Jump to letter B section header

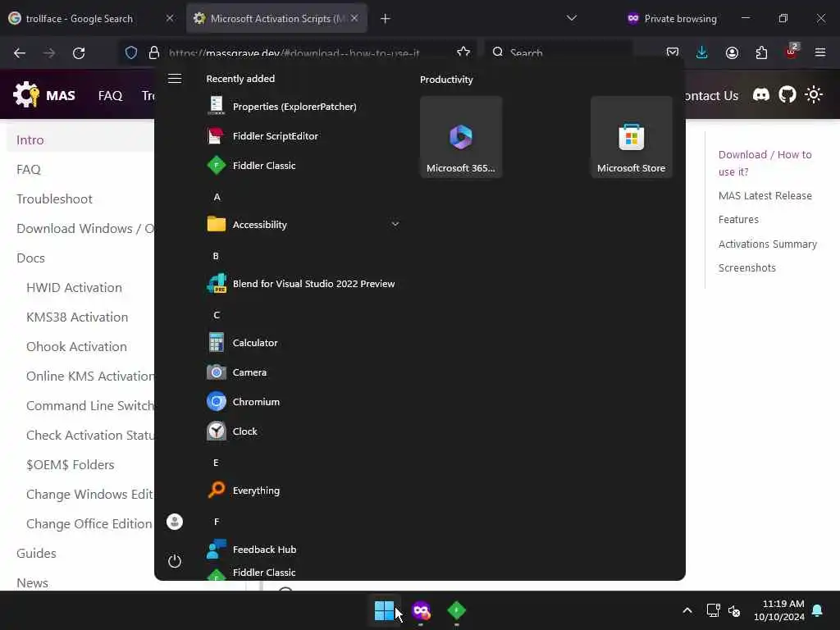pos(216,256)
